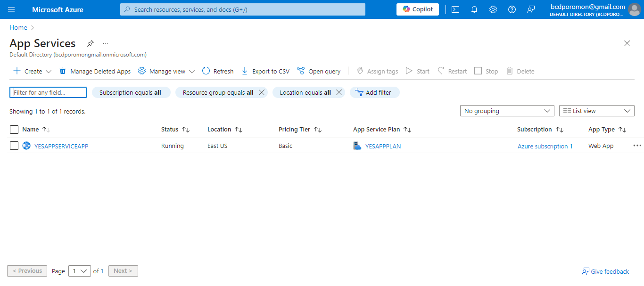This screenshot has height=286, width=644.
Task: Sort by Subscription column arrows
Action: click(x=560, y=130)
